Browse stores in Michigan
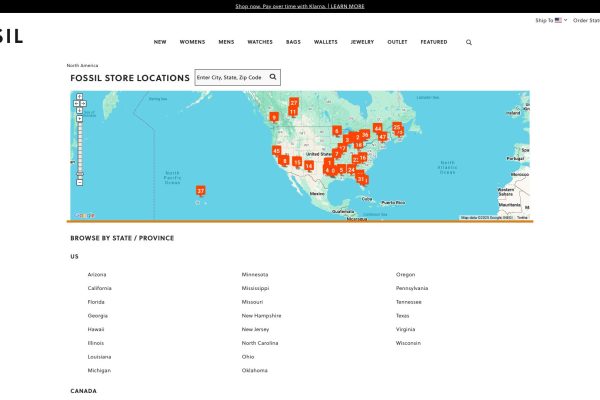Image resolution: width=600 pixels, height=400 pixels. pyautogui.click(x=99, y=371)
